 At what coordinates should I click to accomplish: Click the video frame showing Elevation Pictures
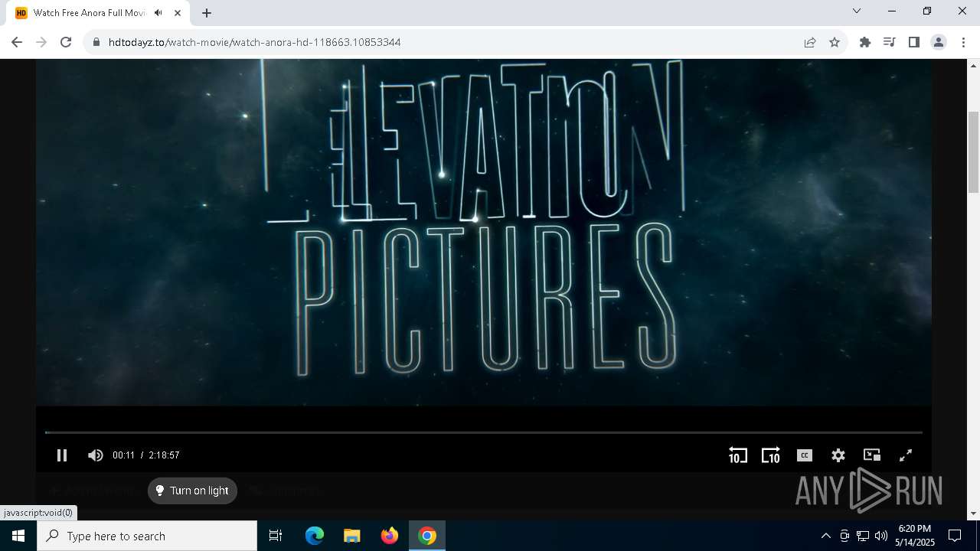click(484, 232)
